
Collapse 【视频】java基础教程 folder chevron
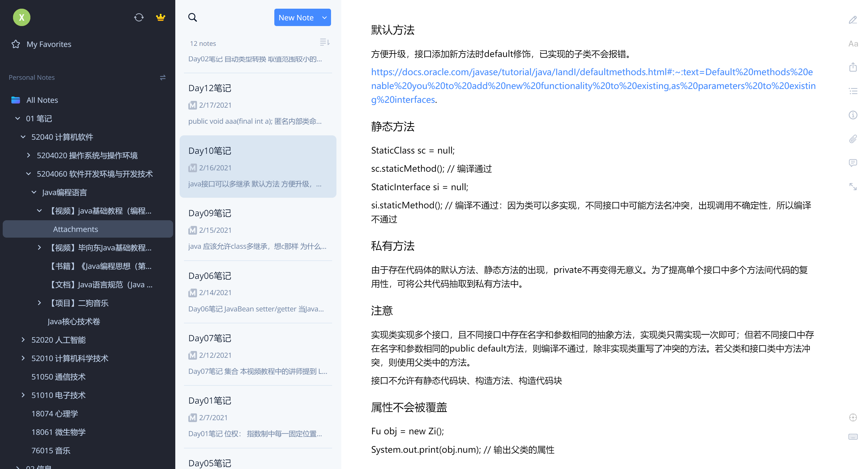tap(39, 210)
